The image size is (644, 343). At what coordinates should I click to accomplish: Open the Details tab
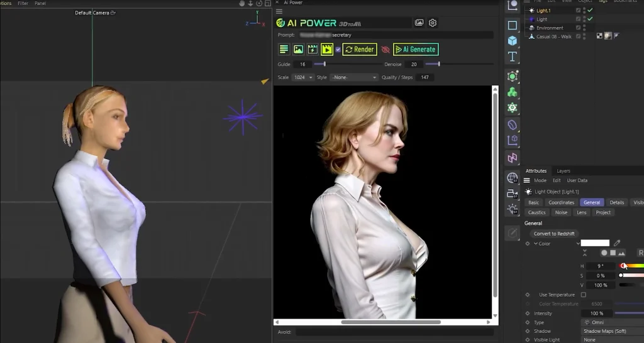[x=616, y=202]
